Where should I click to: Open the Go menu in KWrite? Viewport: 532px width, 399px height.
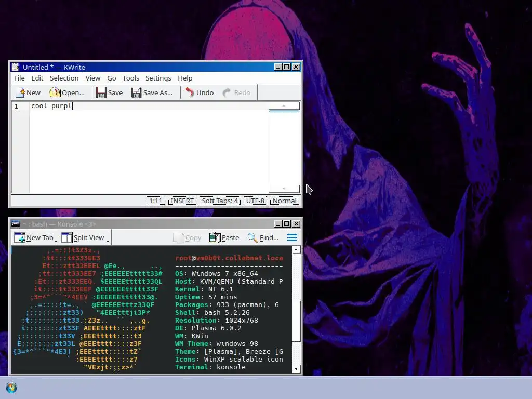[x=112, y=78]
